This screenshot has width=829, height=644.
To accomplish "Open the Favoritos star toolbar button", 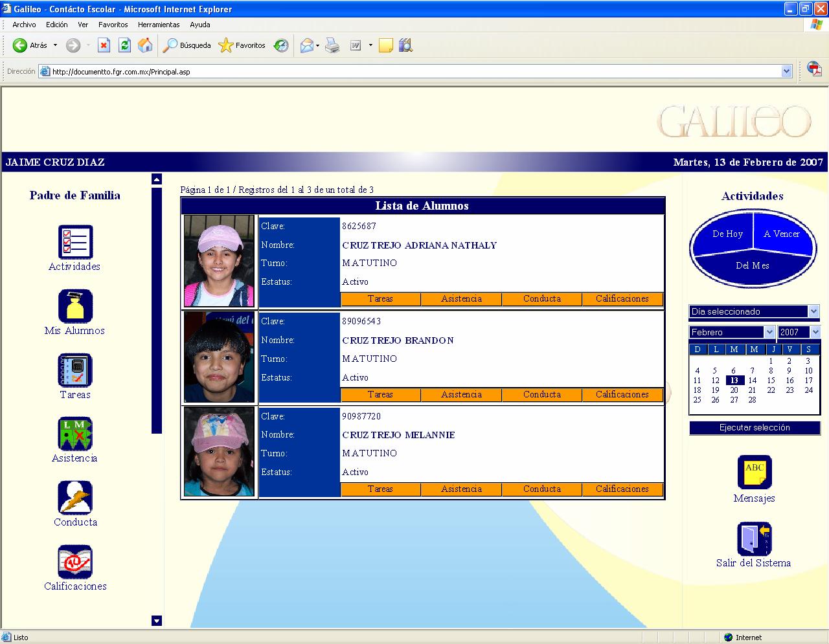I will [x=242, y=45].
